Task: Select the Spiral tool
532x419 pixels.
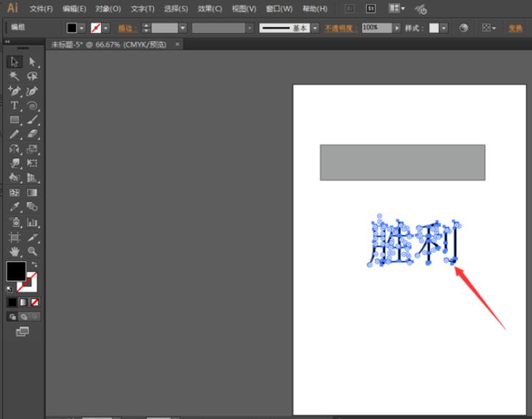Action: click(x=32, y=105)
